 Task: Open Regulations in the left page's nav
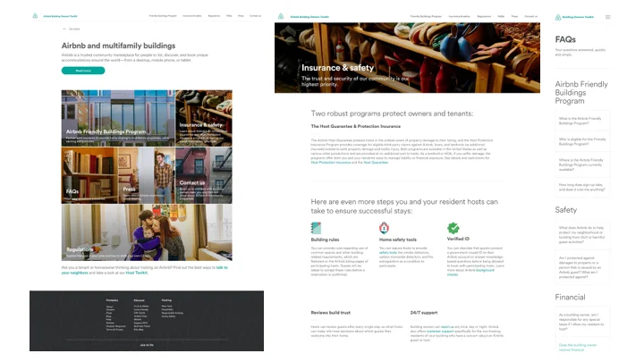click(x=214, y=16)
